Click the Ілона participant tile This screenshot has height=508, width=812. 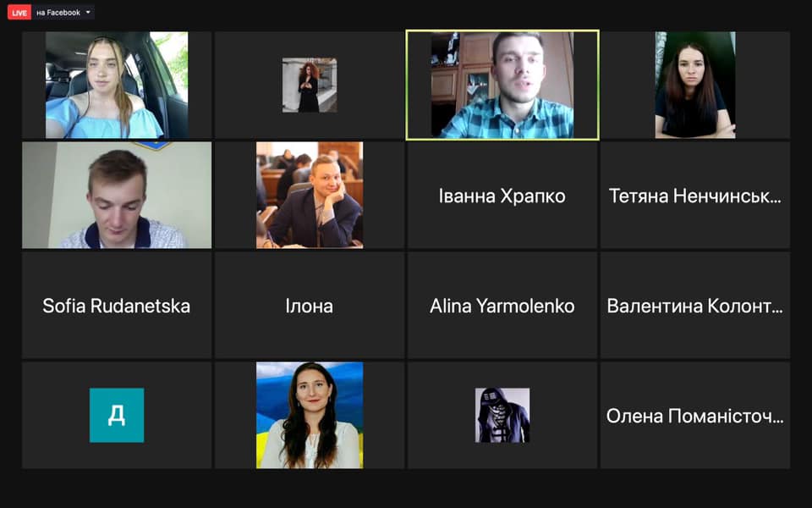[x=310, y=306]
